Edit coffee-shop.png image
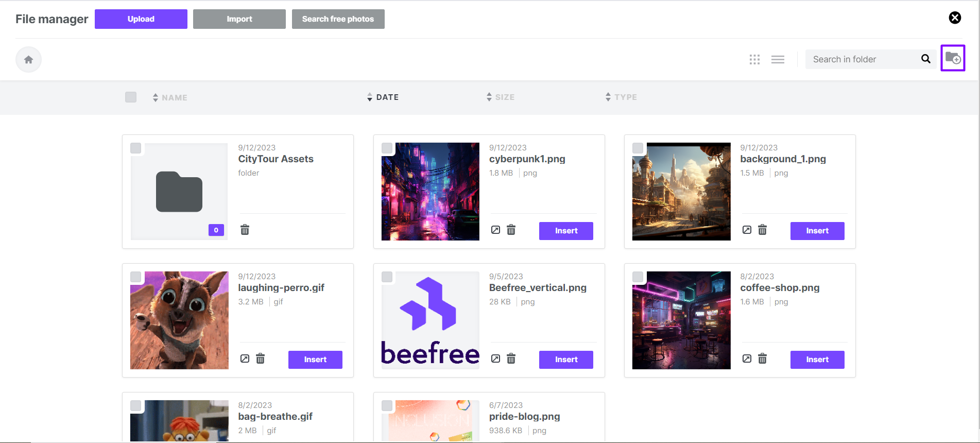This screenshot has height=443, width=980. coord(747,359)
